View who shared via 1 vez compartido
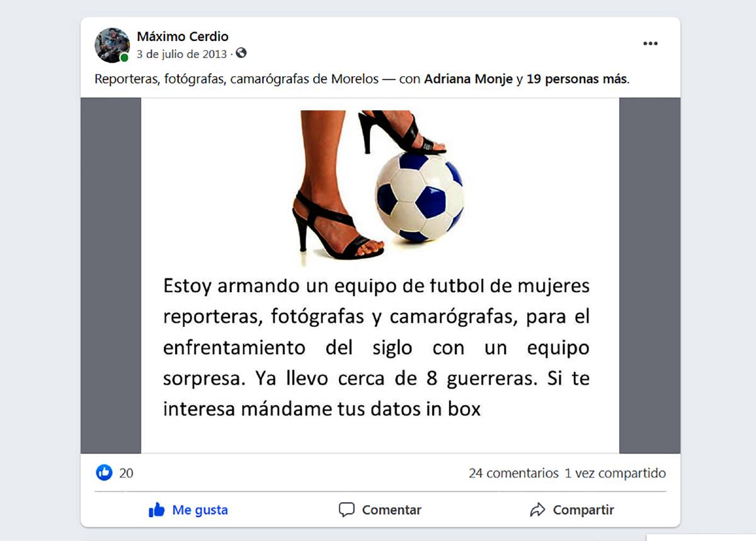Viewport: 756px width, 541px height. [615, 473]
